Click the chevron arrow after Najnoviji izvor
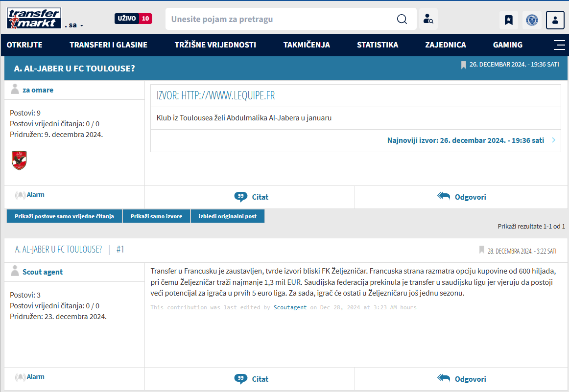This screenshot has height=392, width=569. point(553,140)
